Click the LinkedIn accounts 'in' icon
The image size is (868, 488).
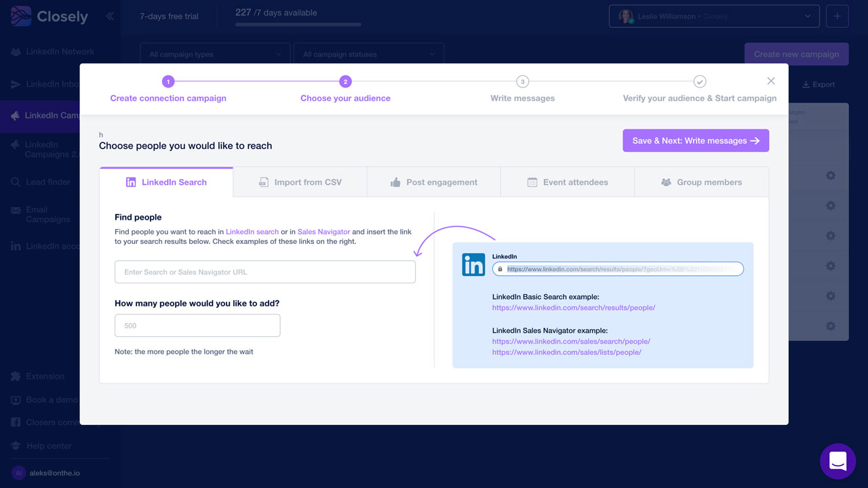click(x=16, y=246)
